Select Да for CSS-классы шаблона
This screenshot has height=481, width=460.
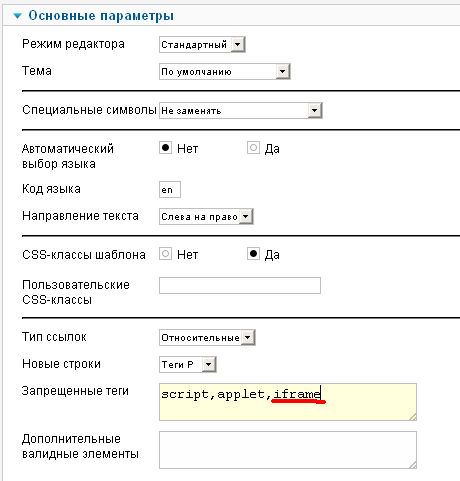pyautogui.click(x=253, y=254)
